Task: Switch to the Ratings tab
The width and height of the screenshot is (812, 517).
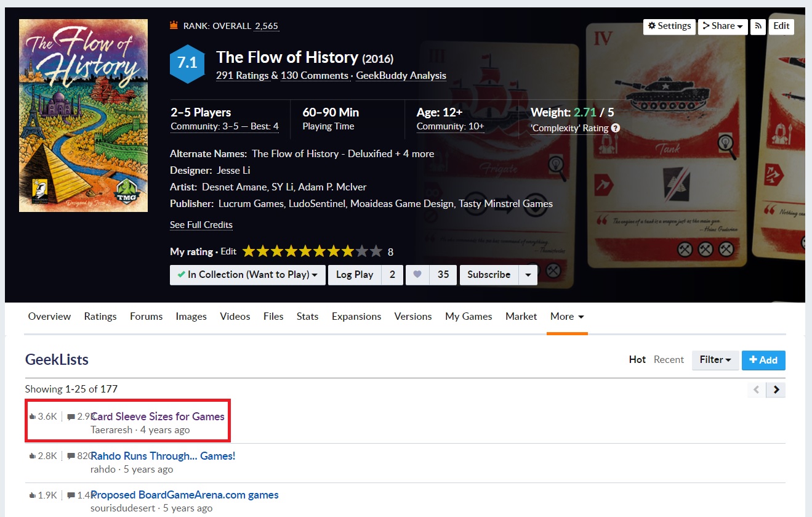Action: [100, 317]
